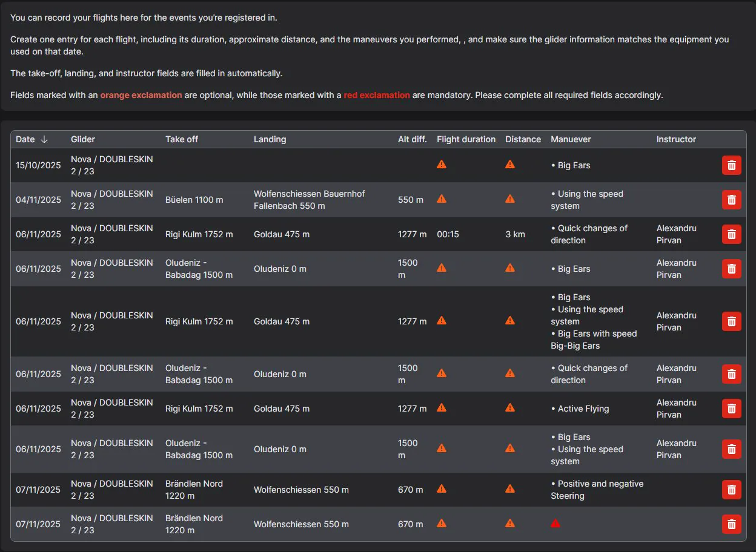Click the 3 km distance cell

(x=515, y=234)
